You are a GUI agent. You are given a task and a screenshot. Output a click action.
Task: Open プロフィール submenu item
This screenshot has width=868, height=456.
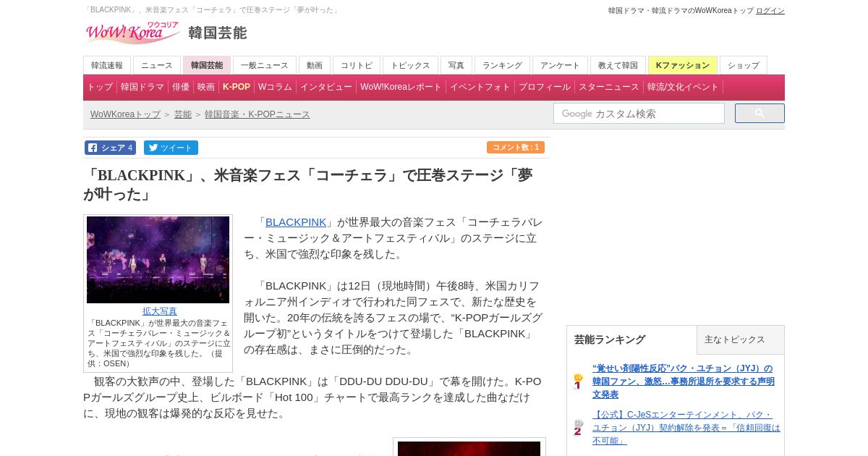pos(545,87)
